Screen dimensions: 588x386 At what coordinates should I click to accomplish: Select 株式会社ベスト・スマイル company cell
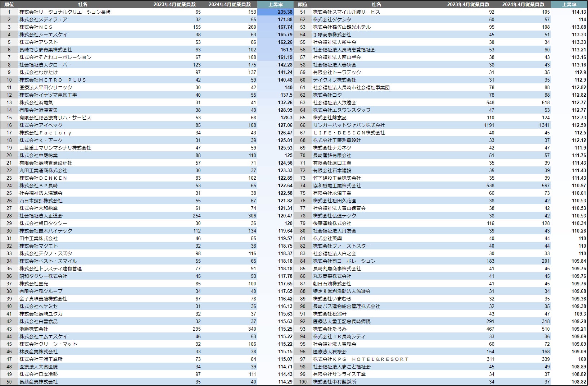coord(48,261)
